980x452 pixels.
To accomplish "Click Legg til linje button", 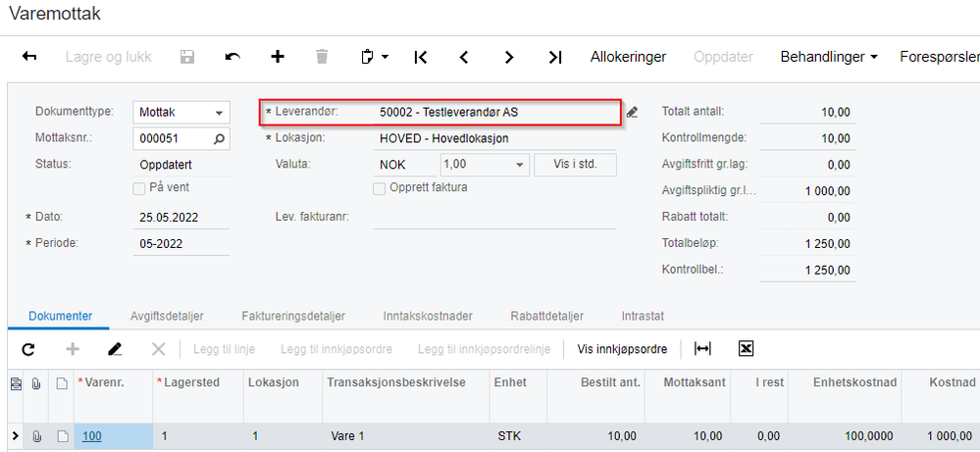I will coord(225,349).
